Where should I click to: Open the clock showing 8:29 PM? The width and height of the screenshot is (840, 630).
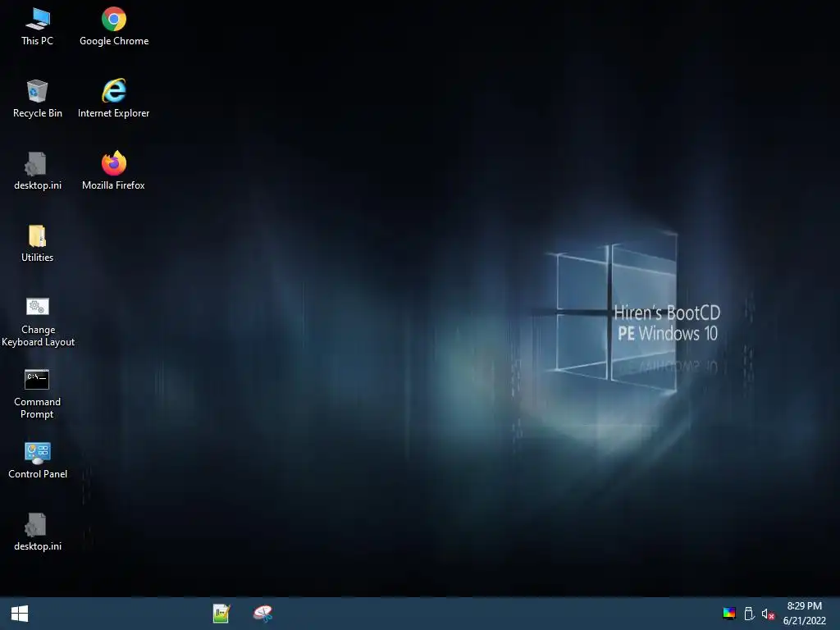(804, 614)
